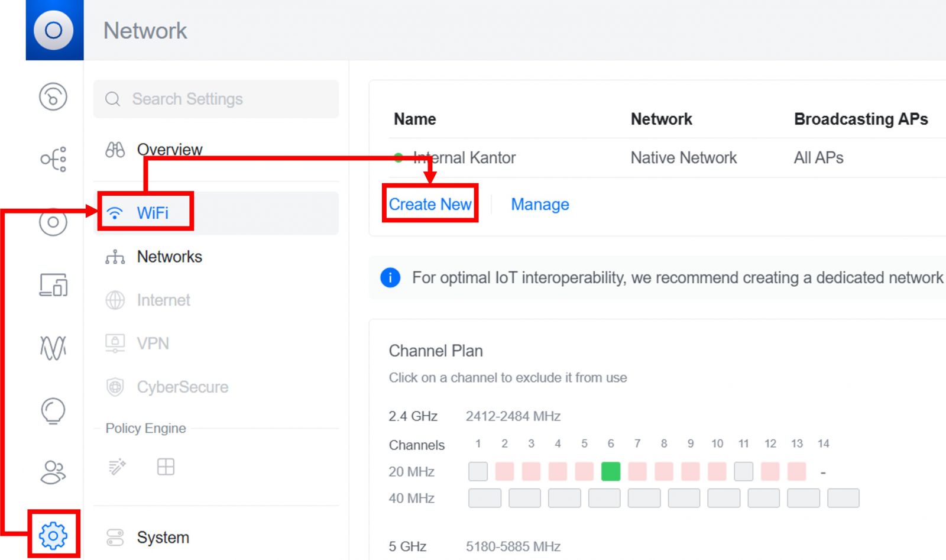Open the Dashboard gauge icon in sidebar
The height and width of the screenshot is (560, 946).
pos(53,96)
